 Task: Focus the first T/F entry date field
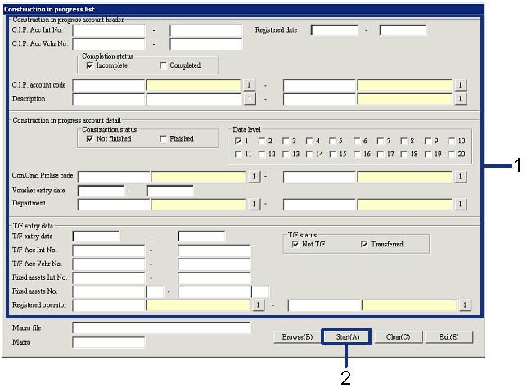(96, 237)
